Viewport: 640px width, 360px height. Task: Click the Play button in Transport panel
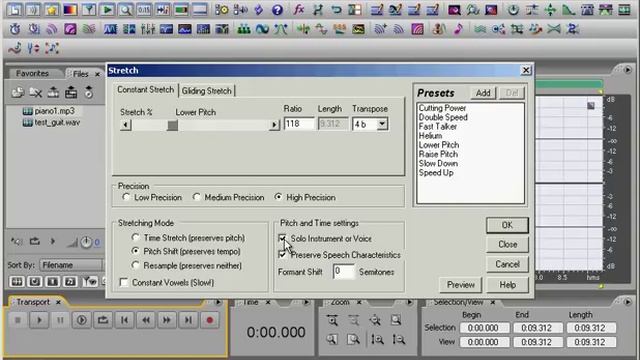pyautogui.click(x=39, y=320)
